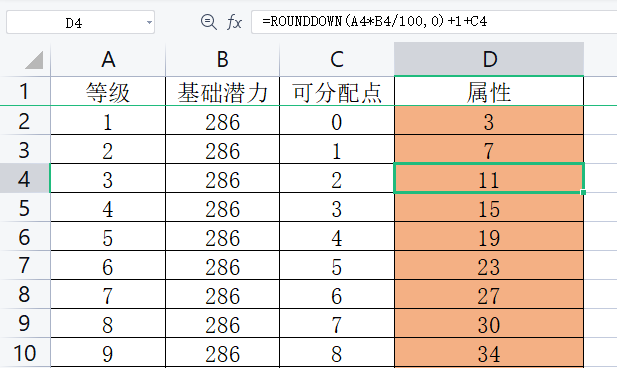Select cell B8 in row 8
Image resolution: width=617 pixels, height=368 pixels.
[222, 294]
